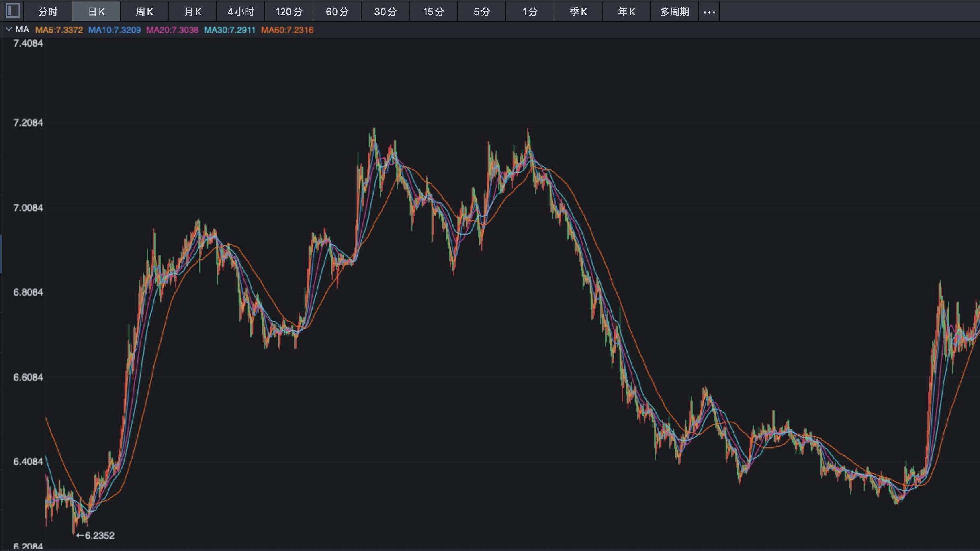Toggle the sidebar panel icon

coord(13,10)
